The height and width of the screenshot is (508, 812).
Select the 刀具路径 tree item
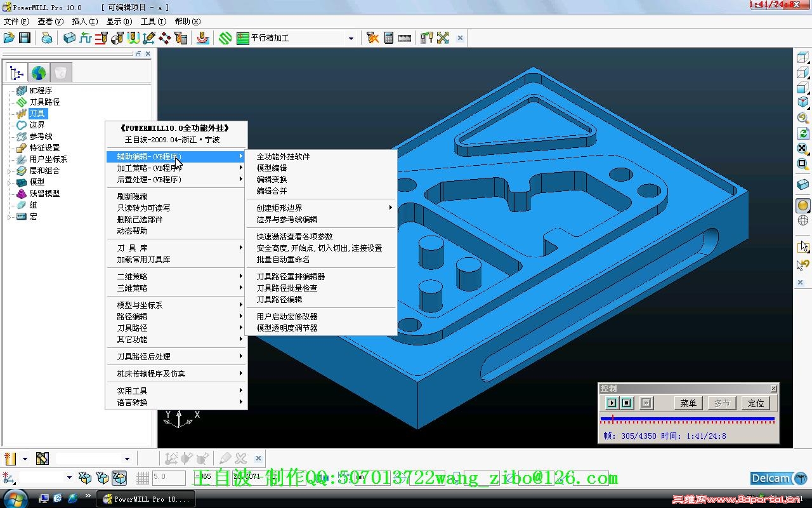coord(44,102)
